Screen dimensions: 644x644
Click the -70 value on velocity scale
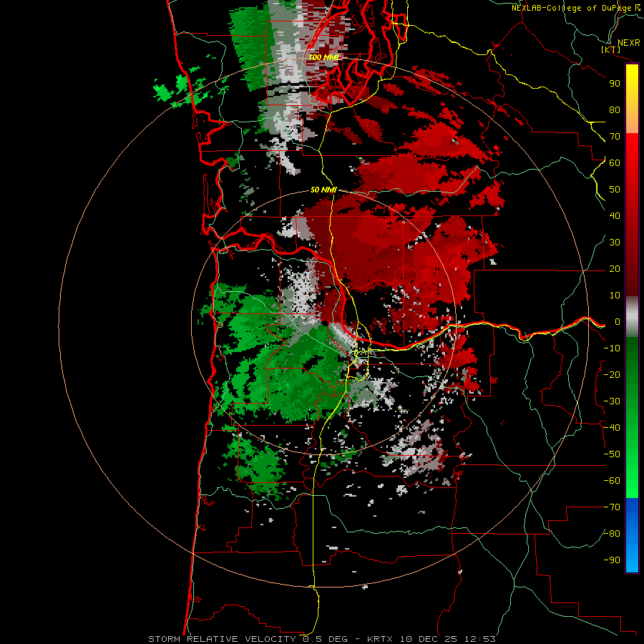point(612,507)
